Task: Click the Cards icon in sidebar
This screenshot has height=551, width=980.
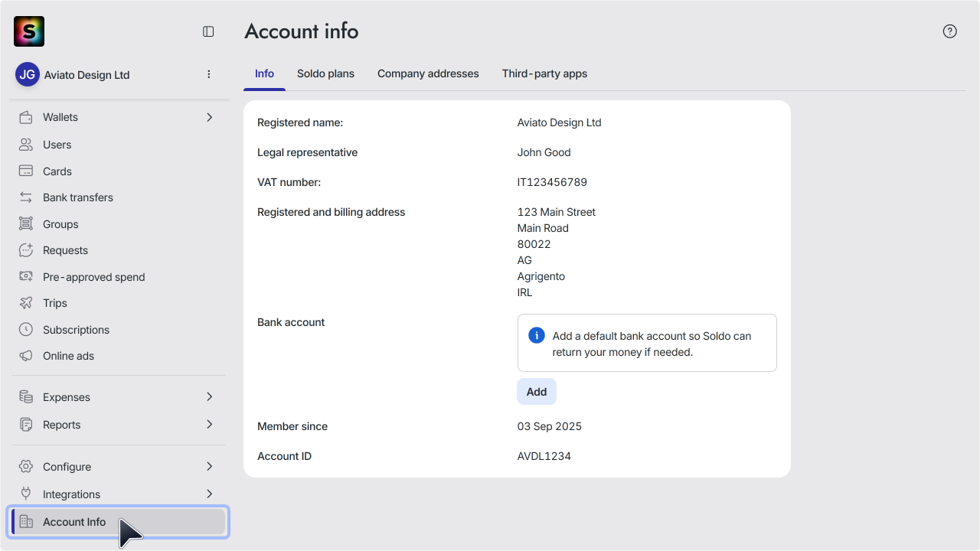Action: point(26,171)
